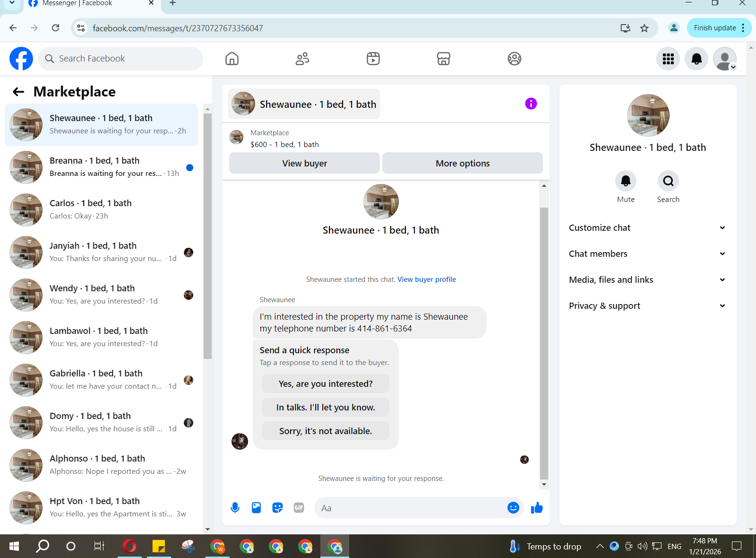Open the Groups icon in top navigation
756x558 pixels.
pyautogui.click(x=515, y=59)
